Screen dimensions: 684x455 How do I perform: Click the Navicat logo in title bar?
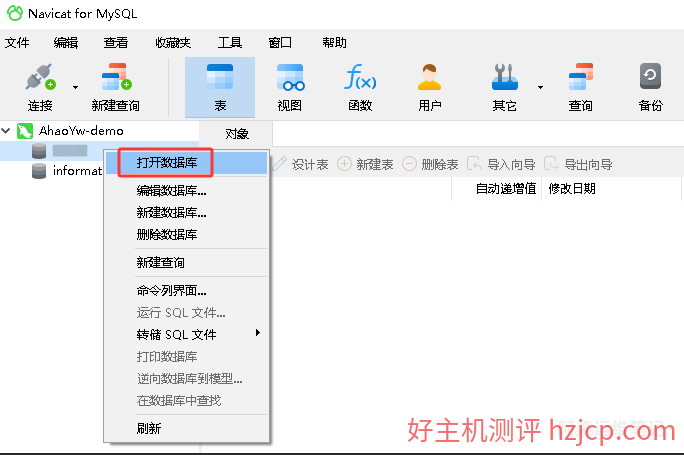coord(15,13)
